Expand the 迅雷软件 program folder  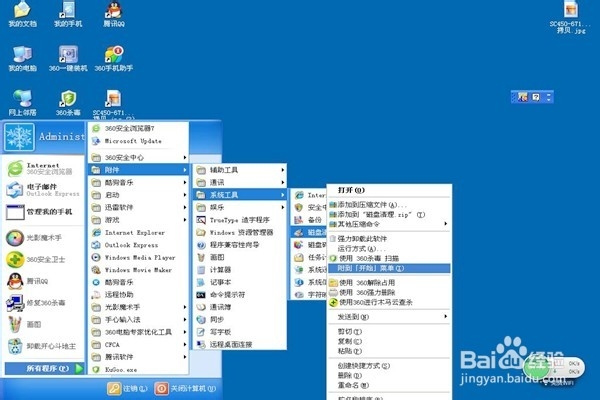tap(139, 207)
